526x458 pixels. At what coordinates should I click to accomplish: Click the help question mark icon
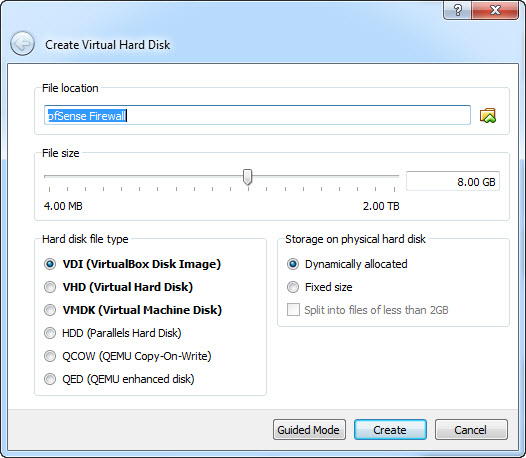(x=458, y=10)
